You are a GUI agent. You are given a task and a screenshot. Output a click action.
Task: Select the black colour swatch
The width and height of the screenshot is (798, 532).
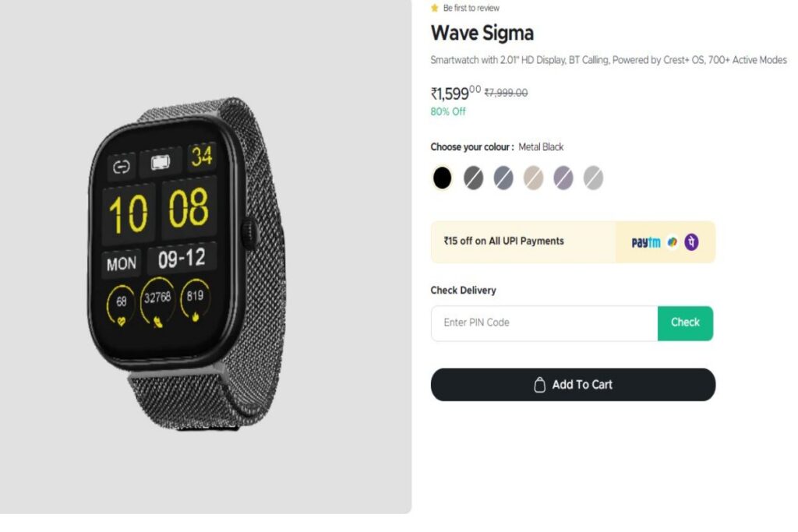443,178
